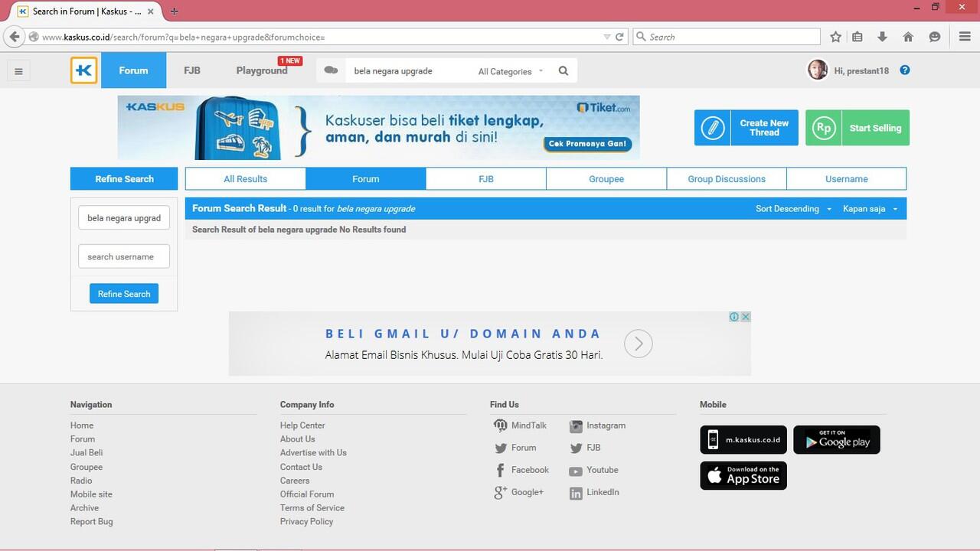
Task: Open the URL bar history dropdown arrow
Action: [x=607, y=37]
